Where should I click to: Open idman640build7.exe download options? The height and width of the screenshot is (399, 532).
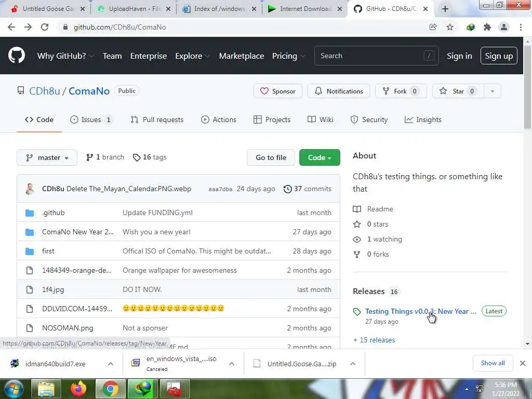coord(111,364)
